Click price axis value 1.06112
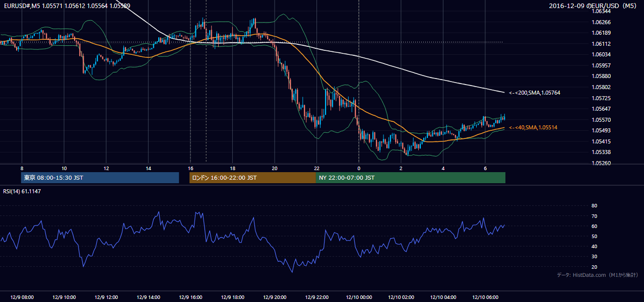This screenshot has width=644, height=302. pyautogui.click(x=600, y=44)
